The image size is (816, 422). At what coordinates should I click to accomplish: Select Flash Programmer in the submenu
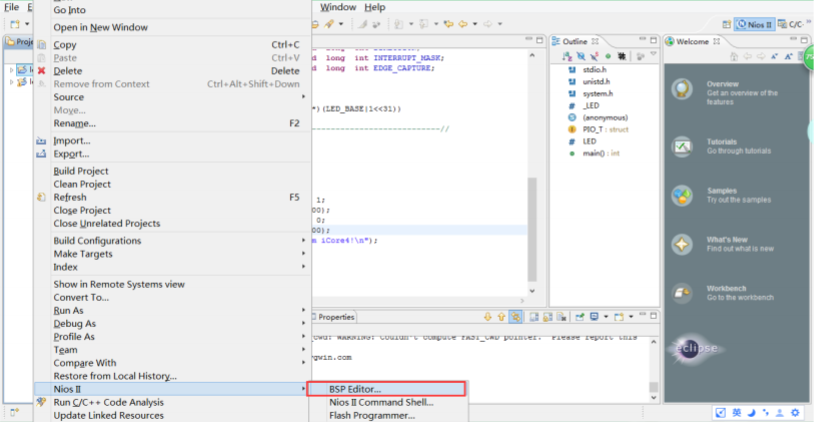[371, 415]
